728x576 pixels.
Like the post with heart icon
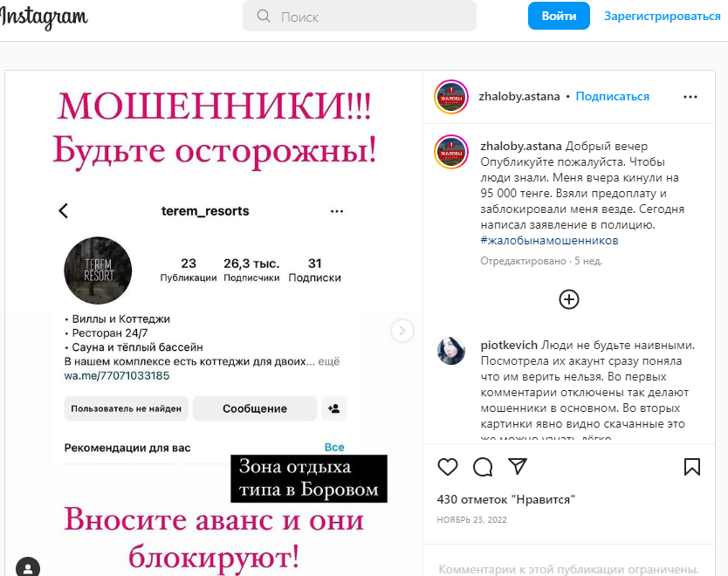click(x=448, y=467)
